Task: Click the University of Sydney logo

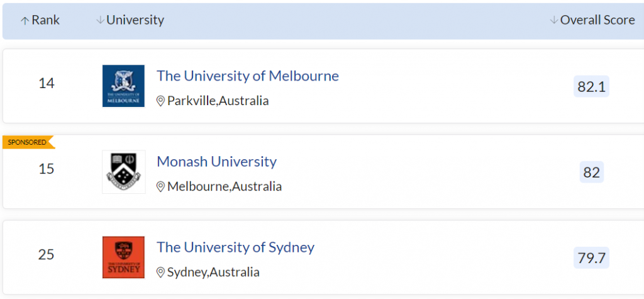Action: pos(123,257)
